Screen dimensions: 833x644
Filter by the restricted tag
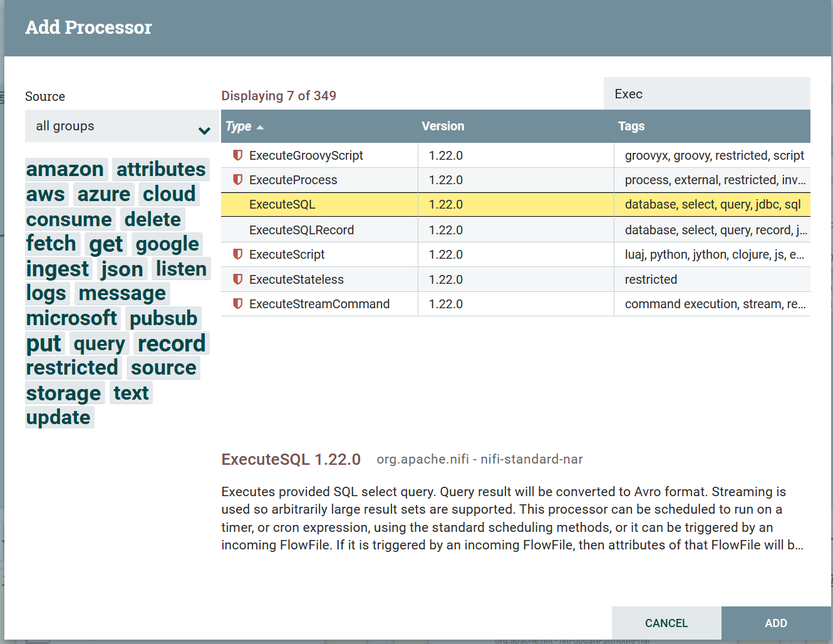[x=72, y=368]
